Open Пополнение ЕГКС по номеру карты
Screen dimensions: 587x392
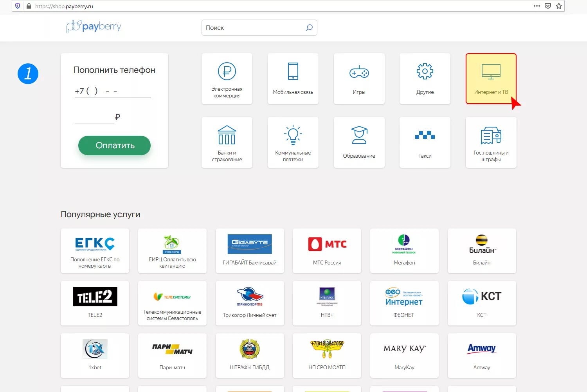[x=95, y=251]
